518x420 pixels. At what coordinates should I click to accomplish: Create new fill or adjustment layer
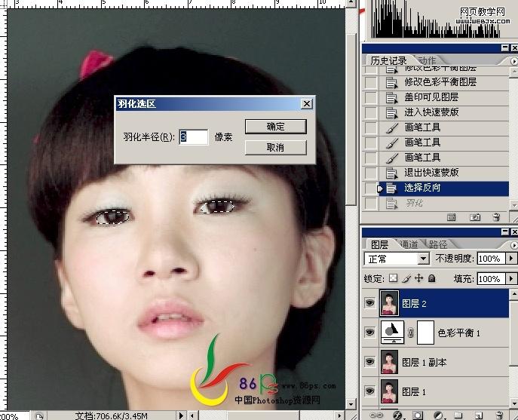[438, 415]
